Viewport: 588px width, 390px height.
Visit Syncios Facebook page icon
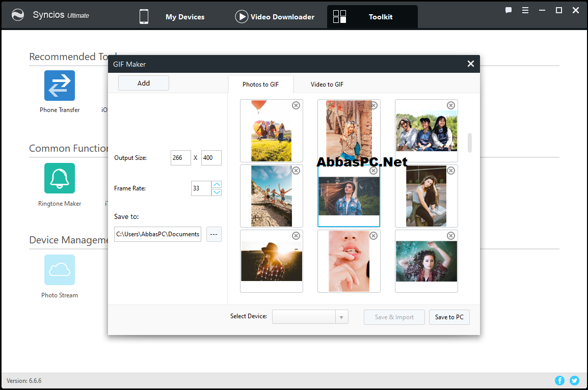pyautogui.click(x=559, y=381)
